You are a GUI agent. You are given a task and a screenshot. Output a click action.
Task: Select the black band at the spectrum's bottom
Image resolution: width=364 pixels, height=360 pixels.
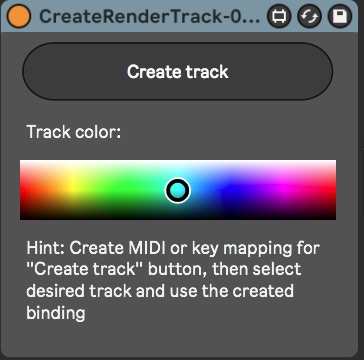click(x=178, y=217)
